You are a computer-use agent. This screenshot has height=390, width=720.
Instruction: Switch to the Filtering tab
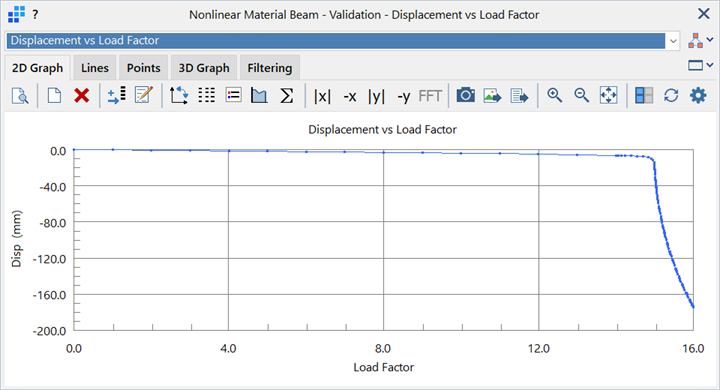270,68
